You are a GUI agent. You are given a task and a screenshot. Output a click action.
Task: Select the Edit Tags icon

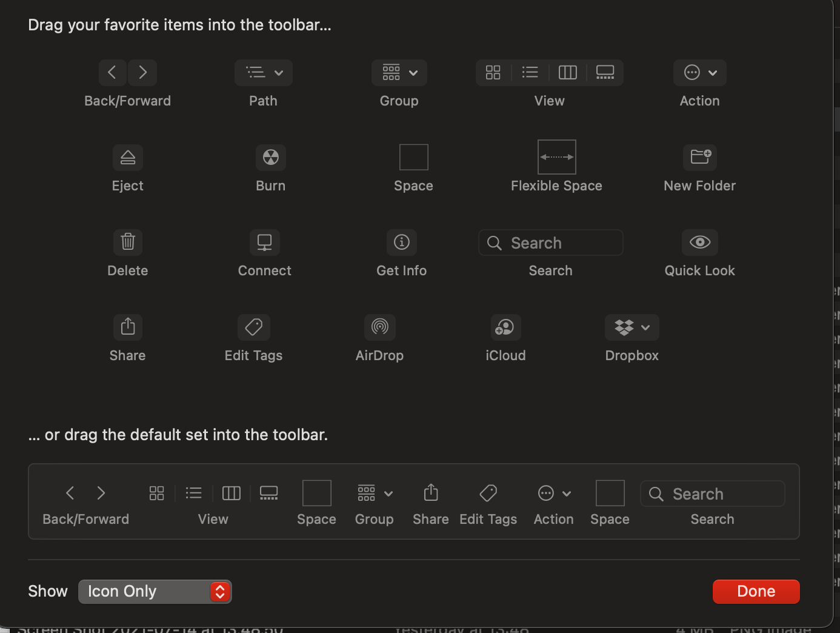[253, 327]
